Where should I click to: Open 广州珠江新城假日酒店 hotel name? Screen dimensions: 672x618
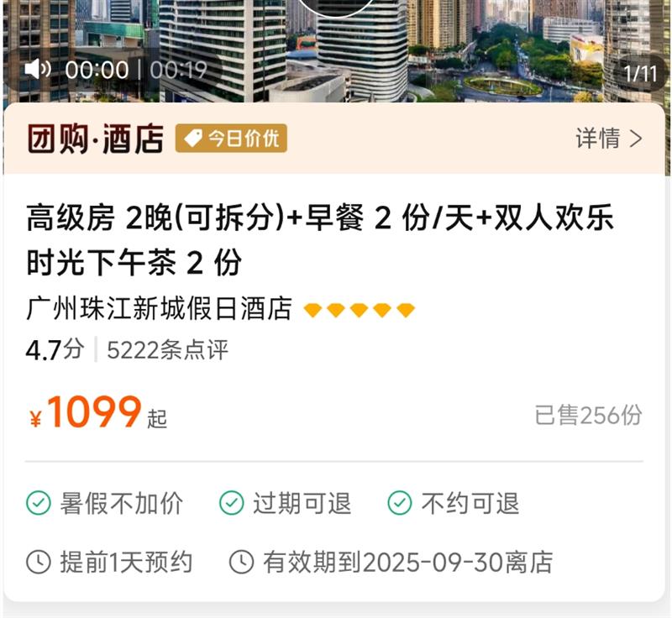tap(159, 308)
